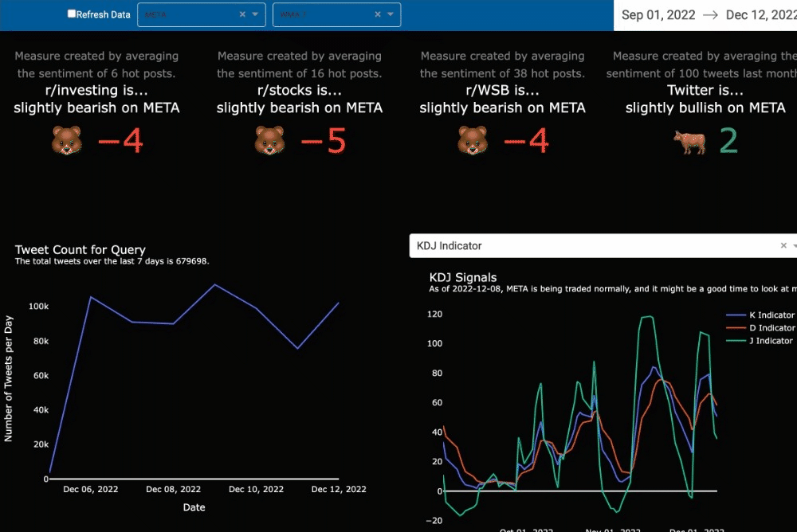797x532 pixels.
Task: Click the Twitter bull emoji
Action: coord(689,142)
